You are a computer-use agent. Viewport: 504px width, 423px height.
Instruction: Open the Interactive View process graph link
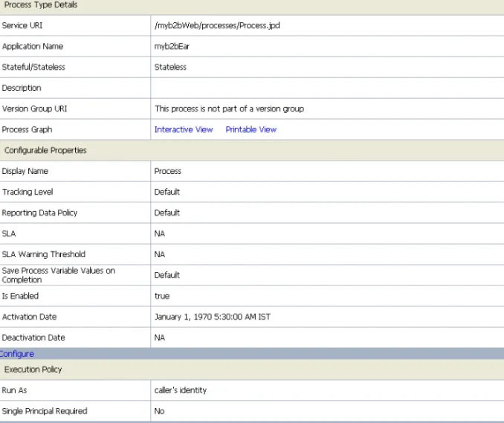point(184,129)
